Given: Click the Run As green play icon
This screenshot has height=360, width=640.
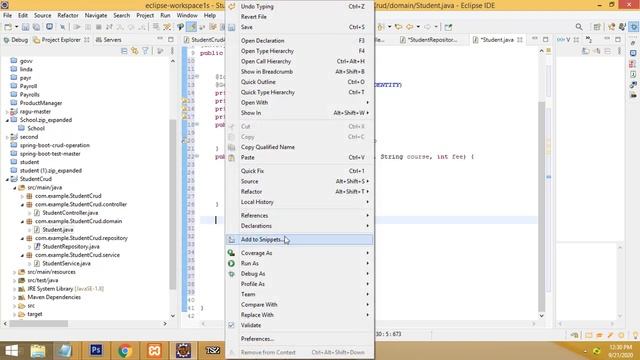Looking at the screenshot, I should tap(231, 264).
